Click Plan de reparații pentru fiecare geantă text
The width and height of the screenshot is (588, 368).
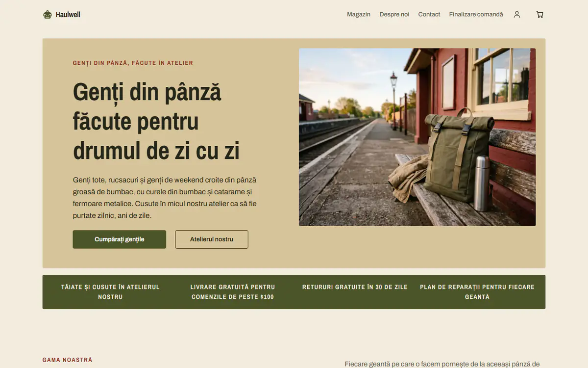pos(477,292)
